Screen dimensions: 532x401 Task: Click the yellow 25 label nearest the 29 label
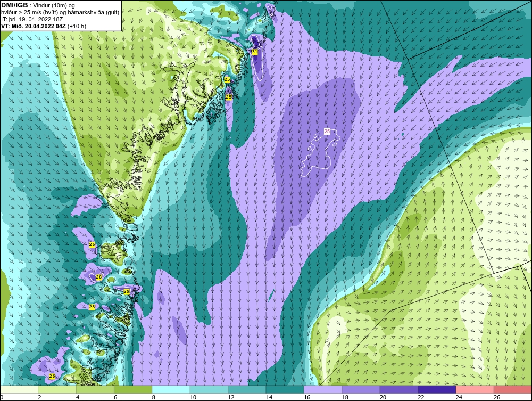(x=92, y=307)
